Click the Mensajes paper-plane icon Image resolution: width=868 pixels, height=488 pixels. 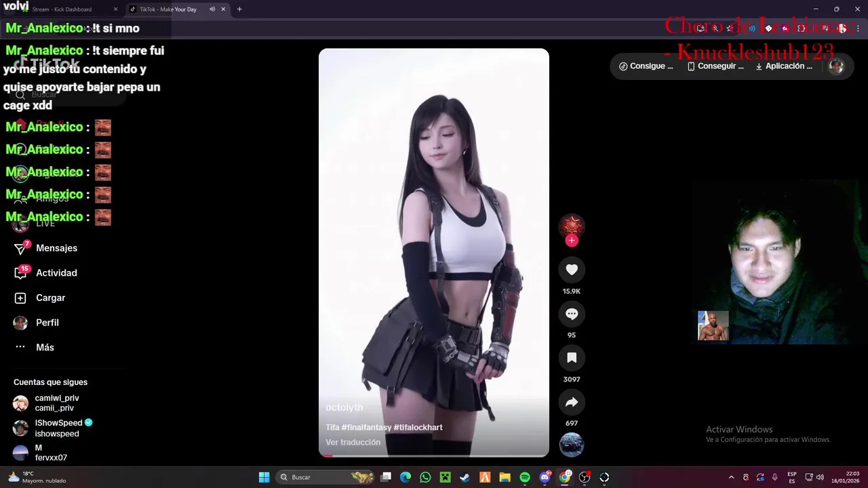coord(20,249)
